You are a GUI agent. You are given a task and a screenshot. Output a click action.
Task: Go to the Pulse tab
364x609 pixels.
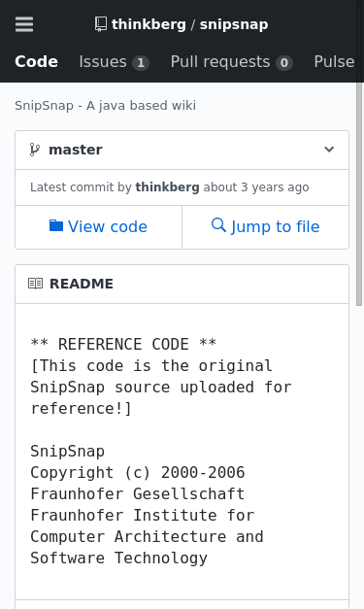point(334,62)
